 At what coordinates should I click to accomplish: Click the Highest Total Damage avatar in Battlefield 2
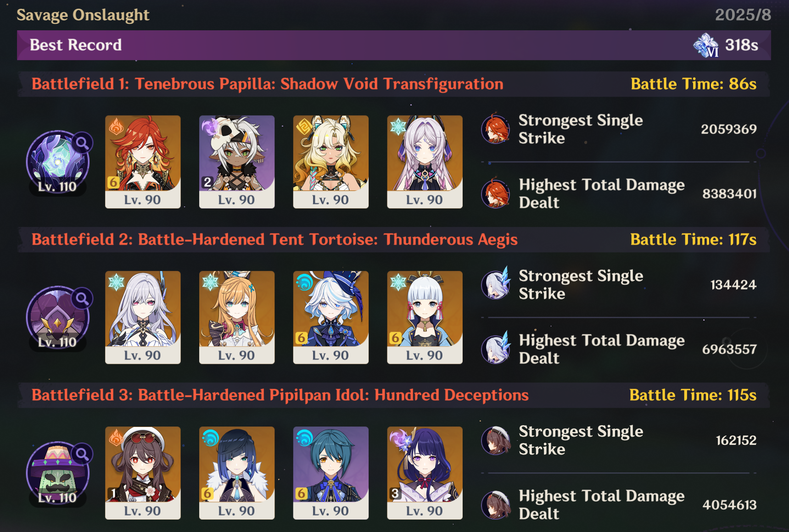click(x=496, y=349)
